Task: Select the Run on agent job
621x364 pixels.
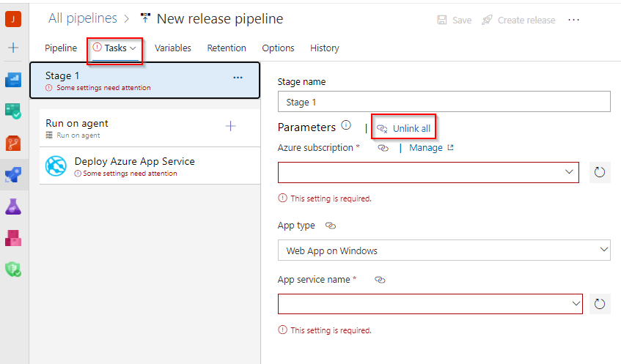Action: pos(150,128)
